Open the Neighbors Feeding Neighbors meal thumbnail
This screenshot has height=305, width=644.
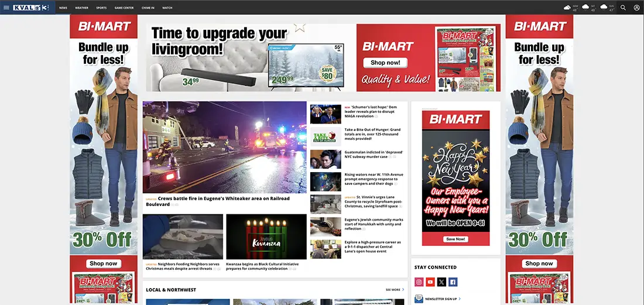coord(183,237)
